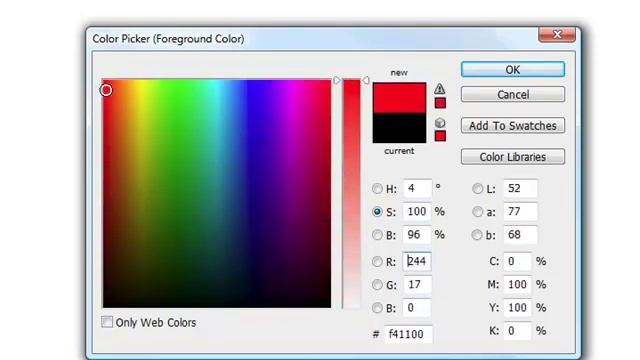Select the R red radio button
Screen dimensions: 640x360
pyautogui.click(x=377, y=262)
